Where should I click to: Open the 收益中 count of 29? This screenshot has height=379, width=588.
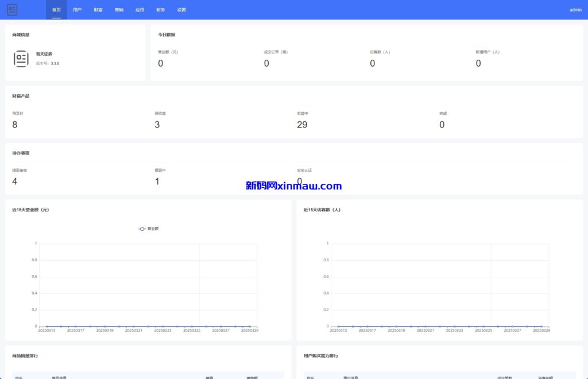click(302, 125)
